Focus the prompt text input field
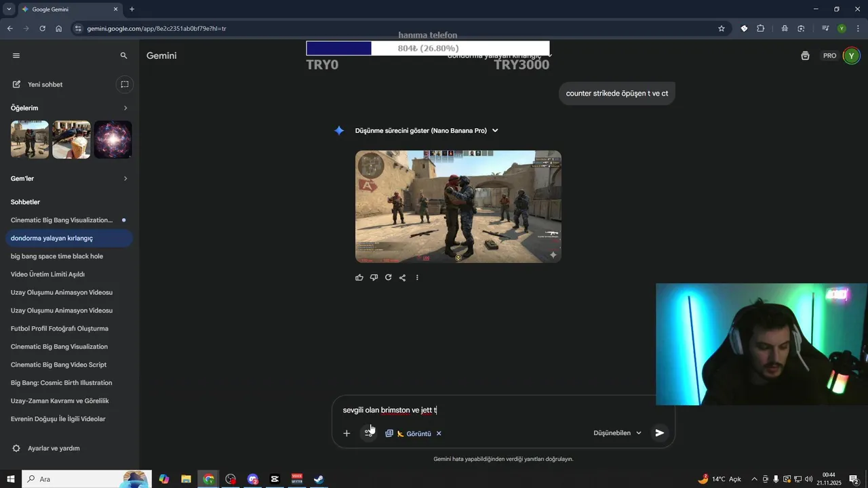 [503, 410]
